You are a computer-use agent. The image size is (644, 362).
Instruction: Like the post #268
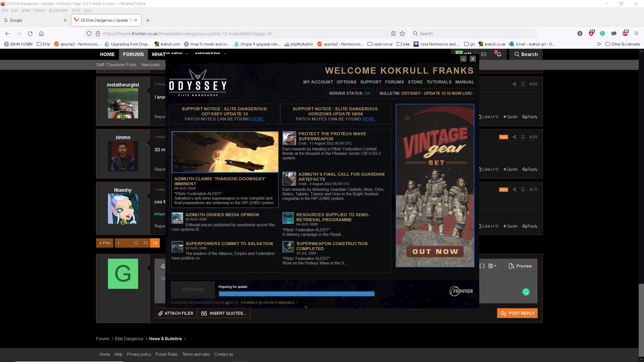[488, 117]
